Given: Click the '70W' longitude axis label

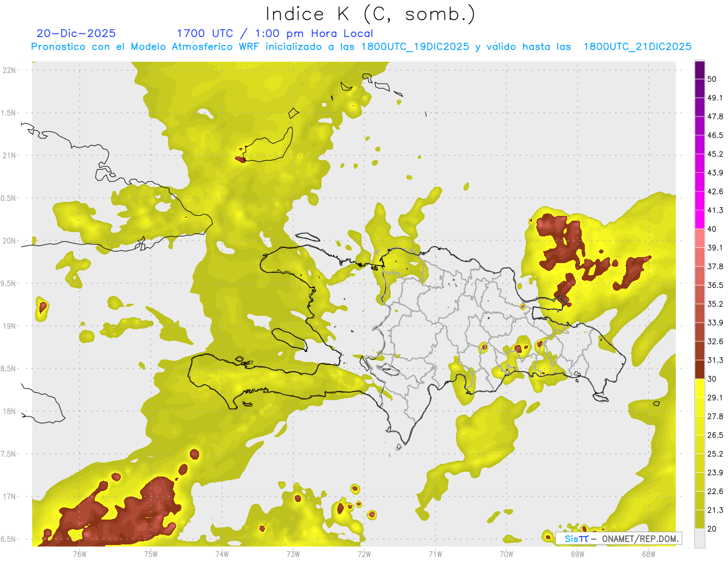Looking at the screenshot, I should tap(506, 554).
